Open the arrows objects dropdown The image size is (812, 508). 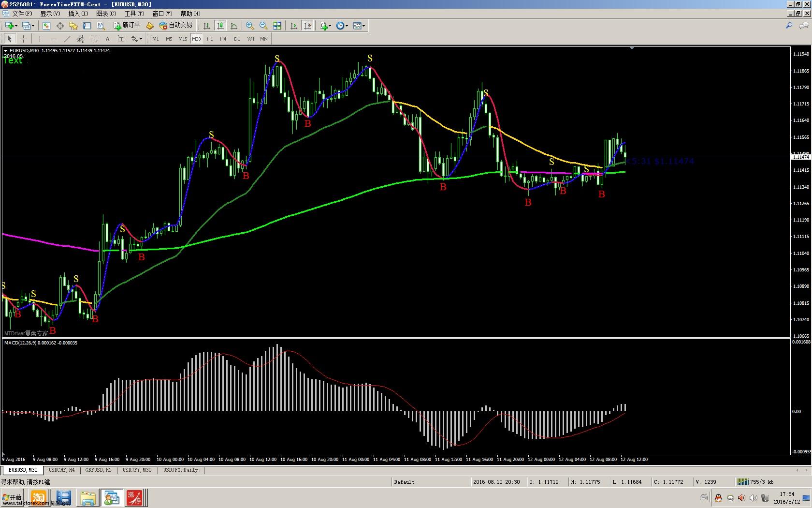coord(137,39)
